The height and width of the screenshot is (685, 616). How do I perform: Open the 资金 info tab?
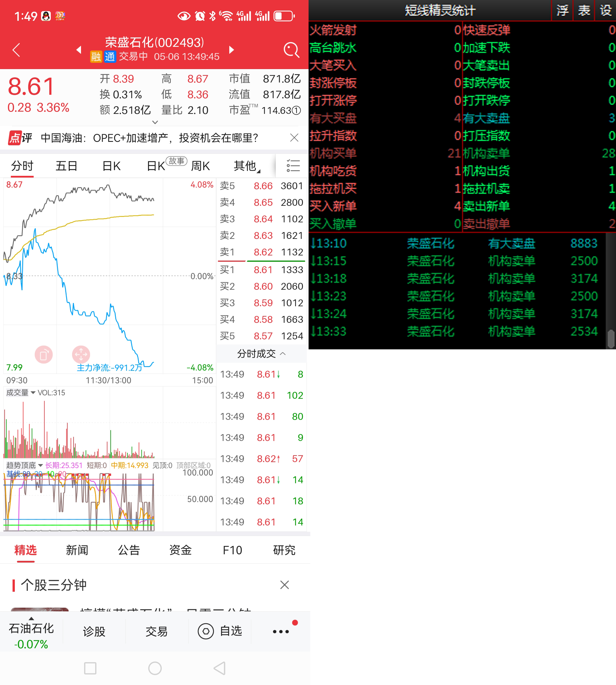pyautogui.click(x=181, y=550)
